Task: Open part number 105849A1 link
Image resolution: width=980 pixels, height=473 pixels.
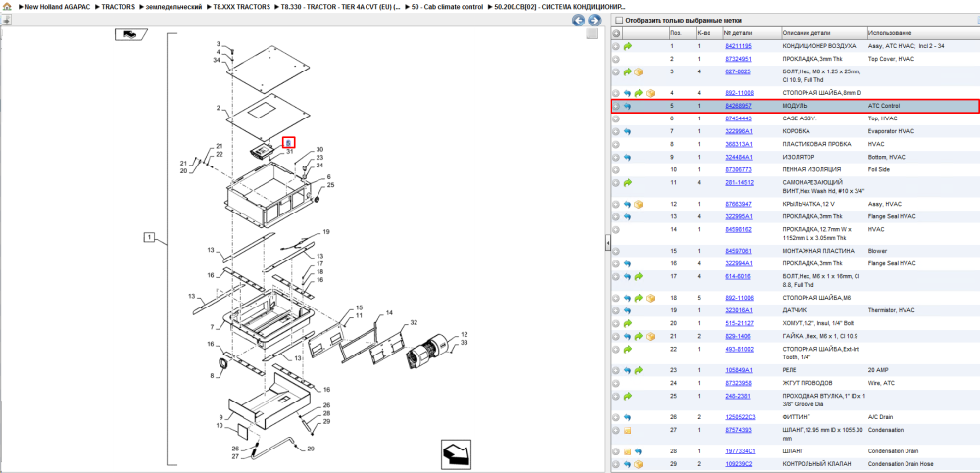Action: tap(739, 370)
